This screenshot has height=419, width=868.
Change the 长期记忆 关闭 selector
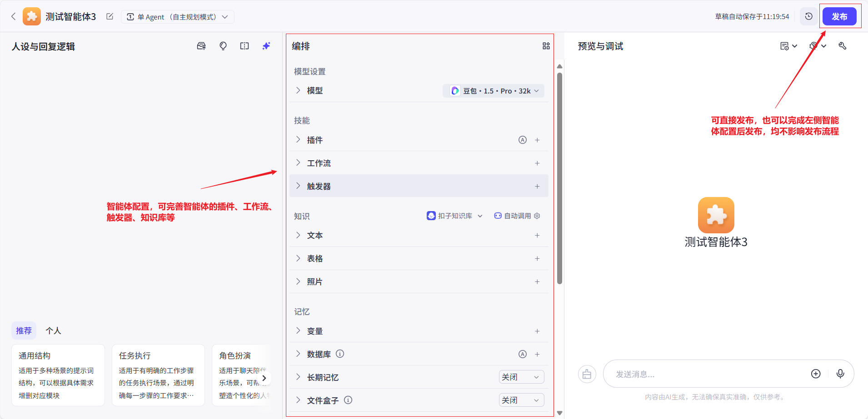pyautogui.click(x=521, y=377)
